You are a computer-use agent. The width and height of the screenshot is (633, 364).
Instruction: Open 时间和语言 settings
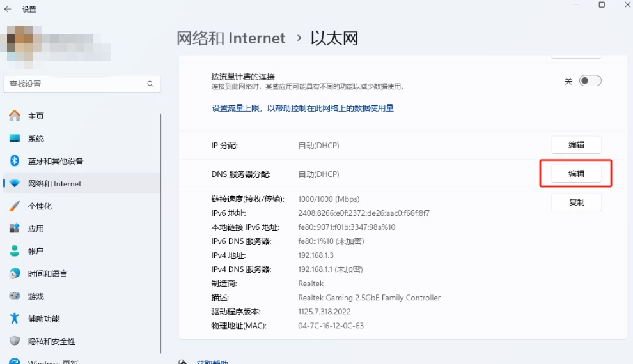[82, 274]
